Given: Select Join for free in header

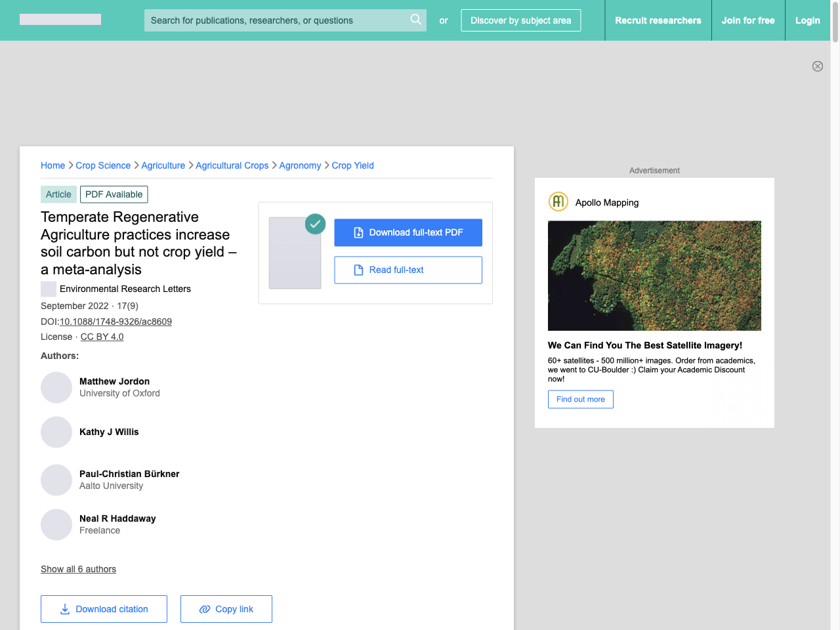Looking at the screenshot, I should [747, 20].
